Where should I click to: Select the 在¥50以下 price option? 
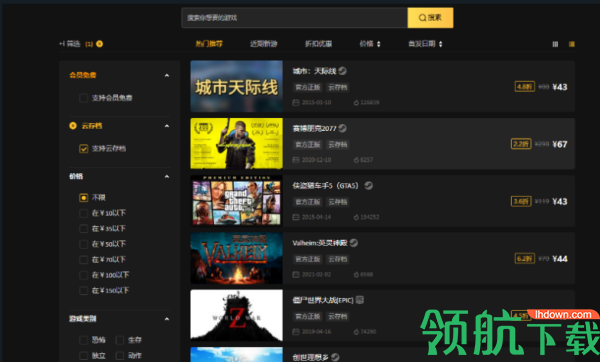83,244
